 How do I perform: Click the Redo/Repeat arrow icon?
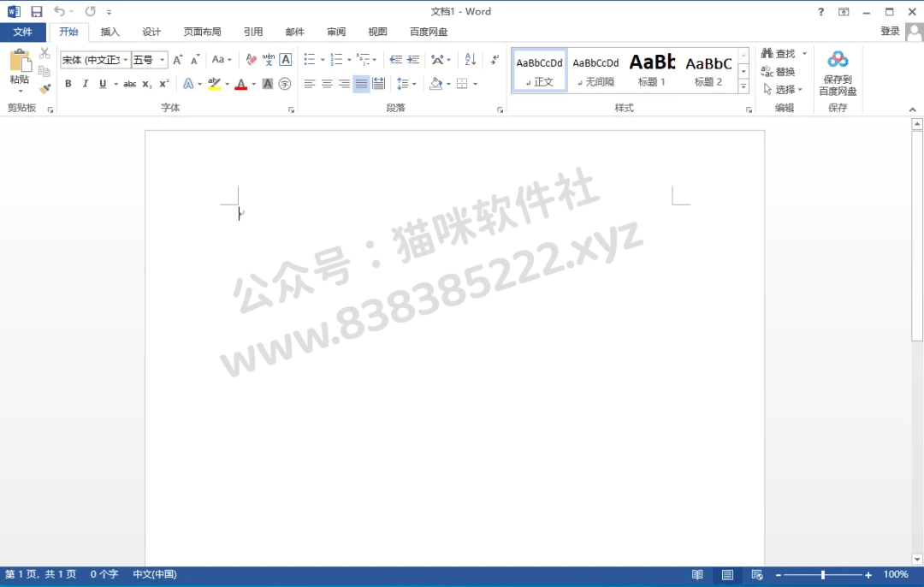(x=90, y=11)
